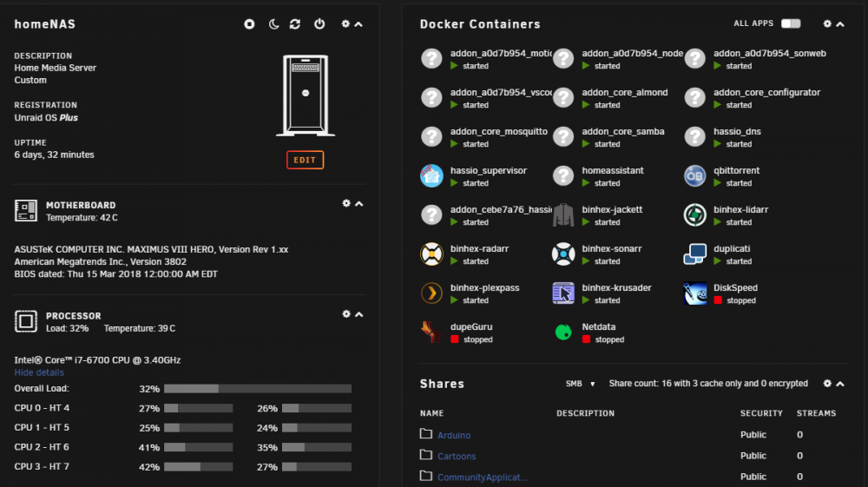The width and height of the screenshot is (868, 487).
Task: Click the power off icon
Action: pos(319,23)
